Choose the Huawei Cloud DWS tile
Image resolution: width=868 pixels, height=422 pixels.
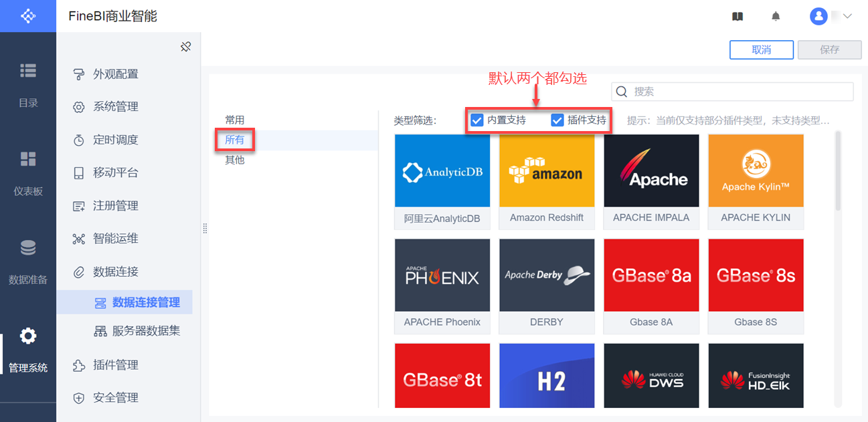(651, 375)
